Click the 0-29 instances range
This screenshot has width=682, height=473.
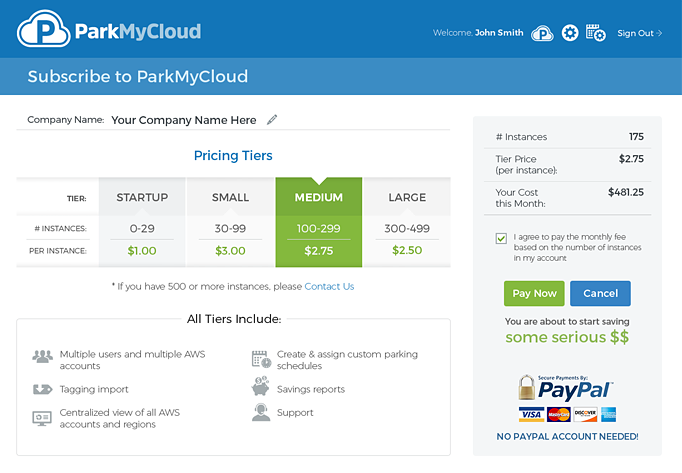coord(142,228)
